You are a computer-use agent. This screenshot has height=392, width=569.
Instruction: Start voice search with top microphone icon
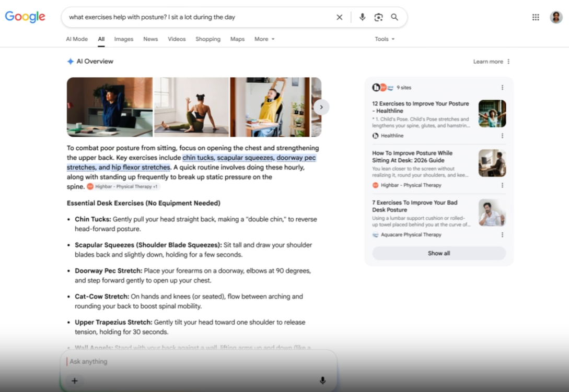click(362, 17)
